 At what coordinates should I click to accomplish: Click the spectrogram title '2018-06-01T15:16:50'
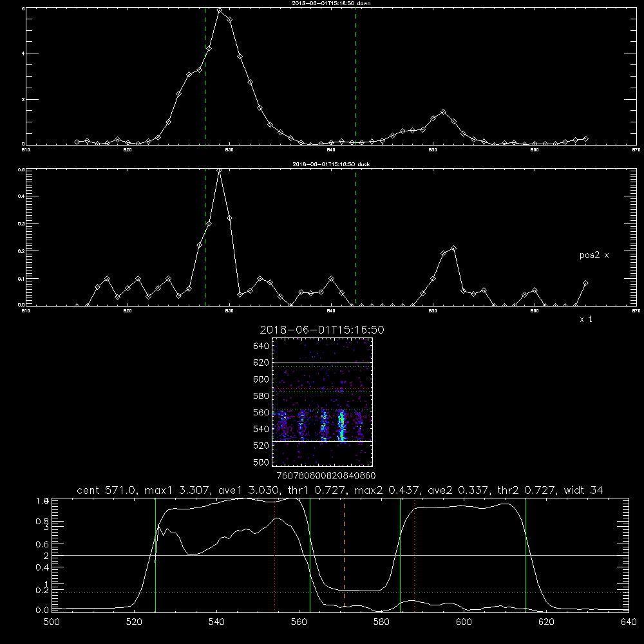coord(322,330)
